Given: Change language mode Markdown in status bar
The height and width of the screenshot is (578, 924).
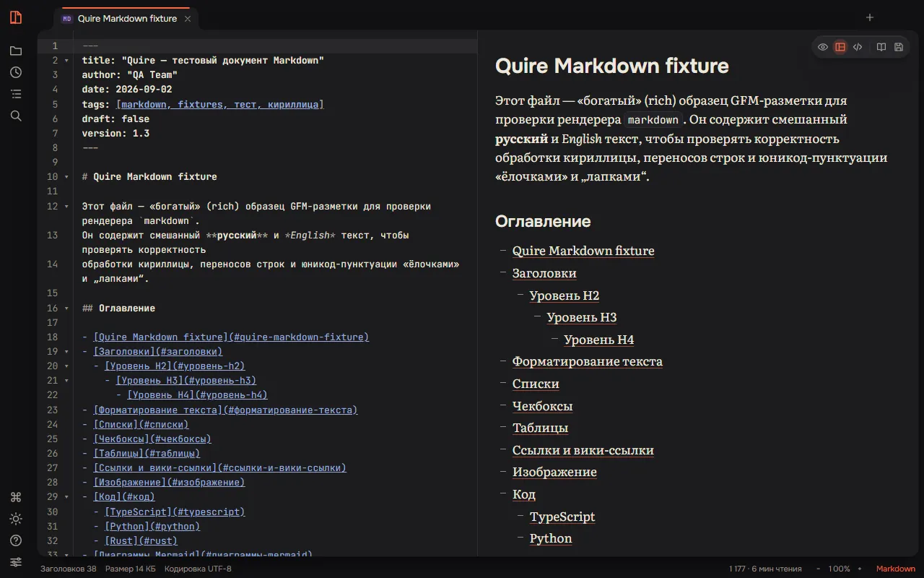Looking at the screenshot, I should tap(896, 569).
